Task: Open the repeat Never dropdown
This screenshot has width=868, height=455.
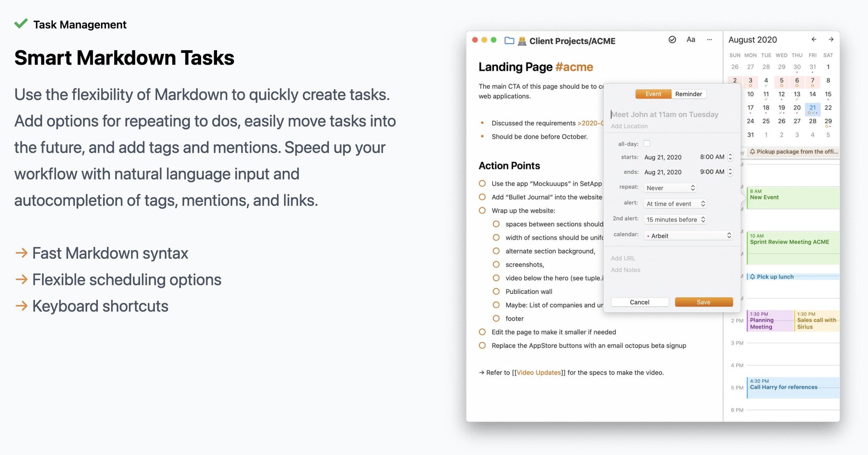Action: (670, 188)
